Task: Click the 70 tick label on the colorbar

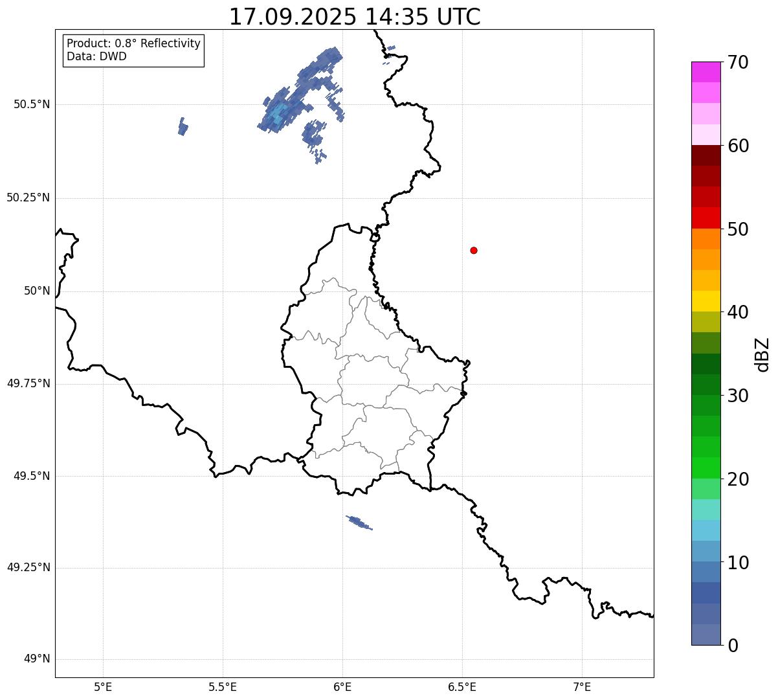Action: click(737, 62)
